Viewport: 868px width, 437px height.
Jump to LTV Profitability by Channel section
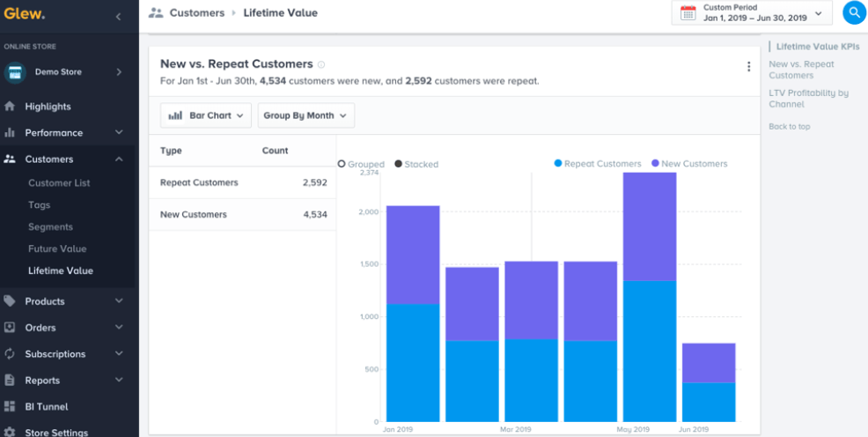point(809,99)
